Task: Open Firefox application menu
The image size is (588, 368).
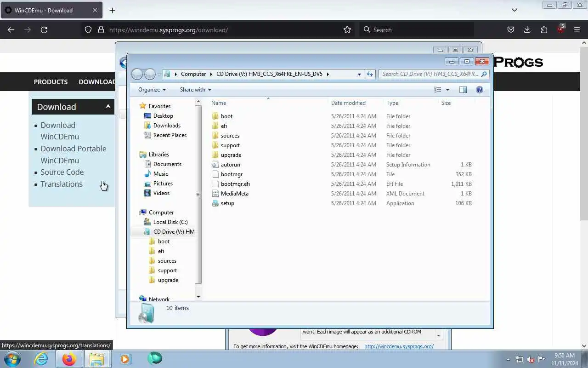Action: tap(577, 30)
